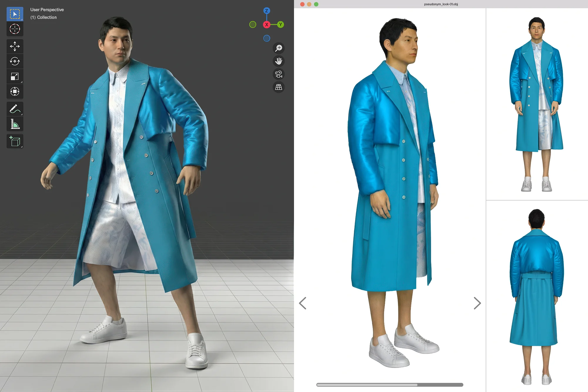The width and height of the screenshot is (588, 392).
Task: Click the horizontal scrollbar under the preview
Action: (x=390, y=385)
